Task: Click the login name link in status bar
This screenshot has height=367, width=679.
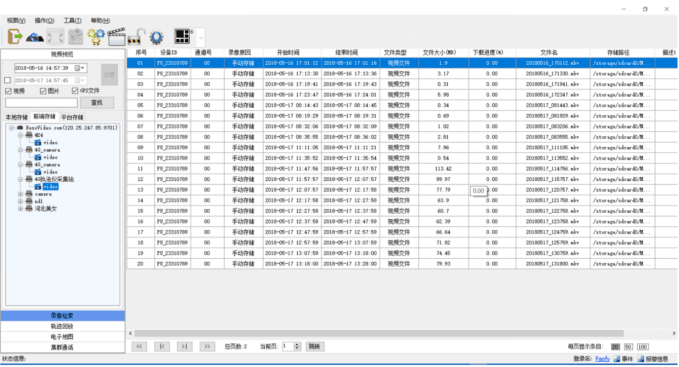Action: (x=602, y=359)
